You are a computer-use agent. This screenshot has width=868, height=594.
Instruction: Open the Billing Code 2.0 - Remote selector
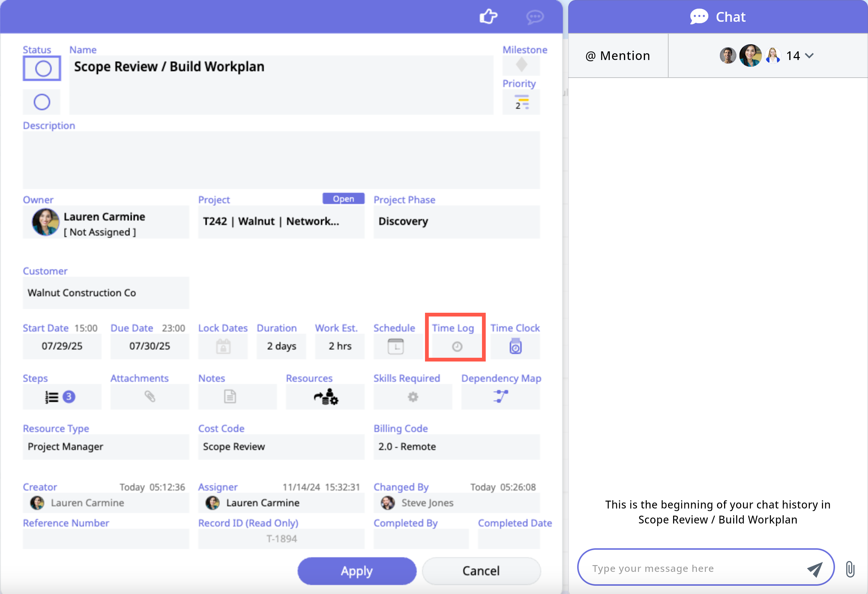tap(456, 447)
